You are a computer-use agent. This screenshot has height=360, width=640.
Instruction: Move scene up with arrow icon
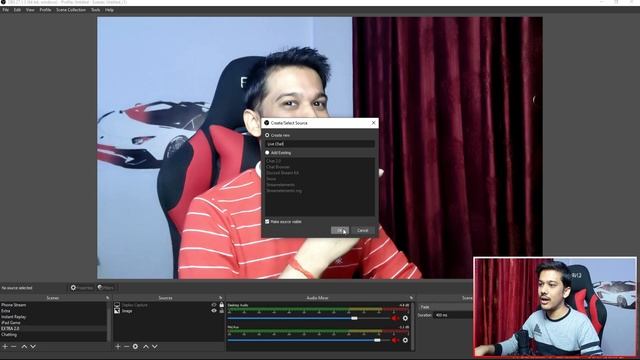click(24, 347)
